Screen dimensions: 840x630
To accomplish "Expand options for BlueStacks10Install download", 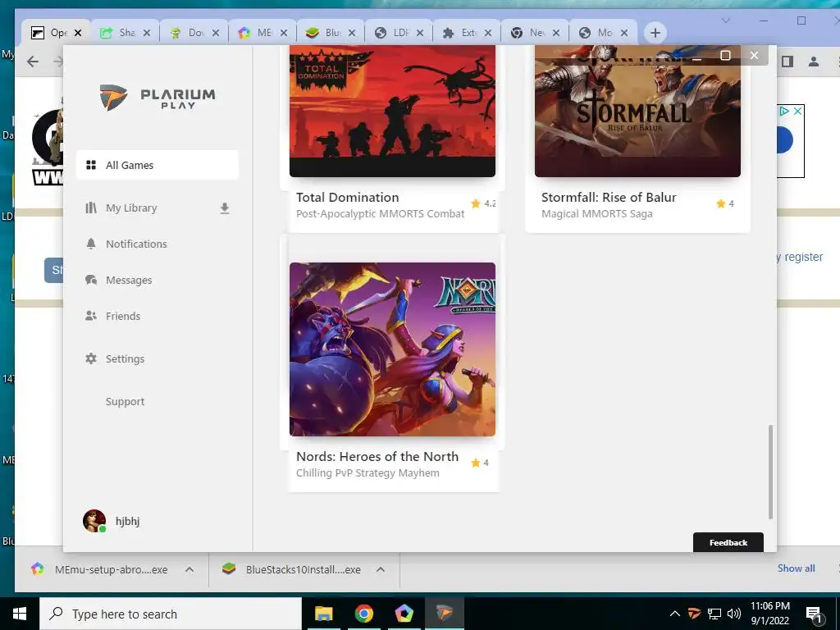I will point(381,569).
